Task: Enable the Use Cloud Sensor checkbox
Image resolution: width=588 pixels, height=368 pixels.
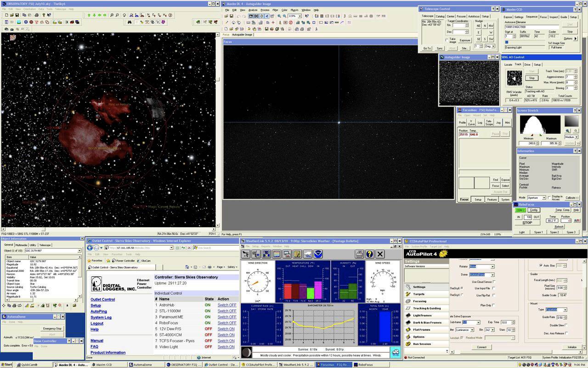Action: 495,282
